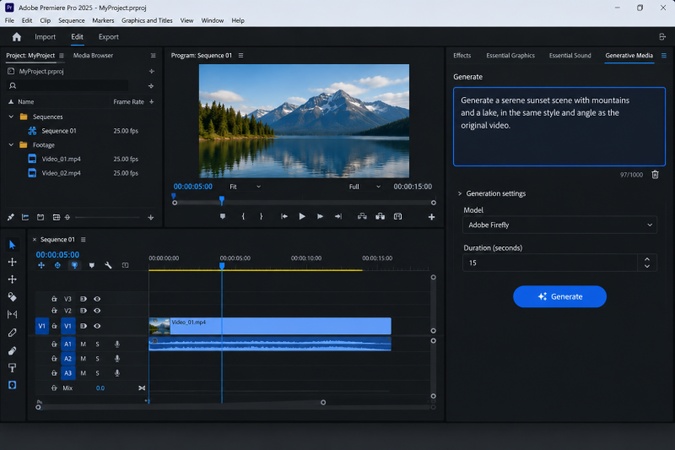Screen dimensions: 675x450
Task: Add a marker in Program monitor
Action: coord(223,217)
